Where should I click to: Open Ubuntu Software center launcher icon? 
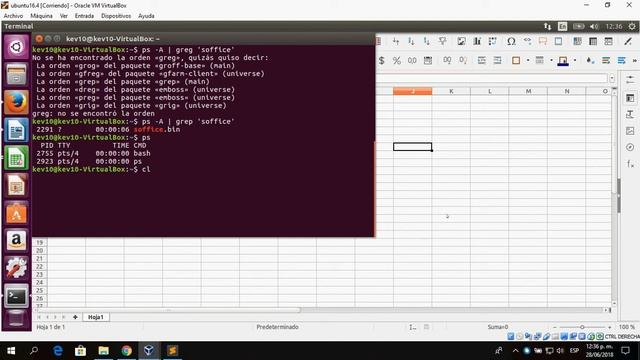[x=16, y=213]
